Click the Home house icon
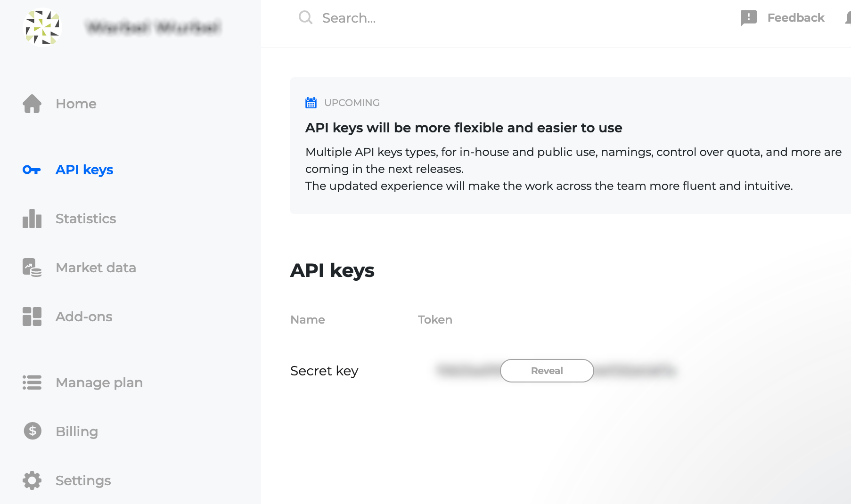 click(32, 104)
